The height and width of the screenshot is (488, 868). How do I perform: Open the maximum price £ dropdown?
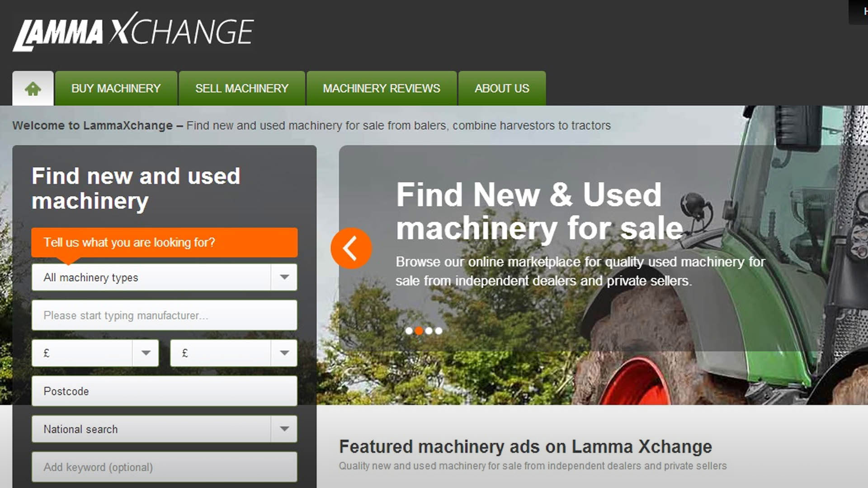point(234,353)
